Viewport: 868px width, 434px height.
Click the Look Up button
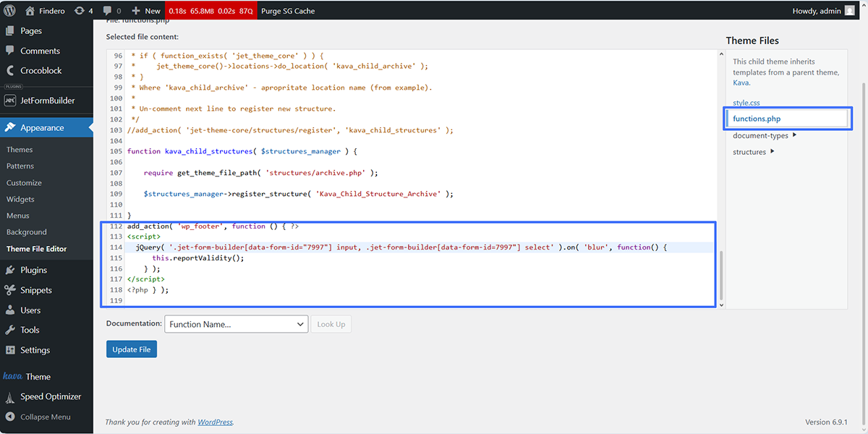[x=331, y=324]
